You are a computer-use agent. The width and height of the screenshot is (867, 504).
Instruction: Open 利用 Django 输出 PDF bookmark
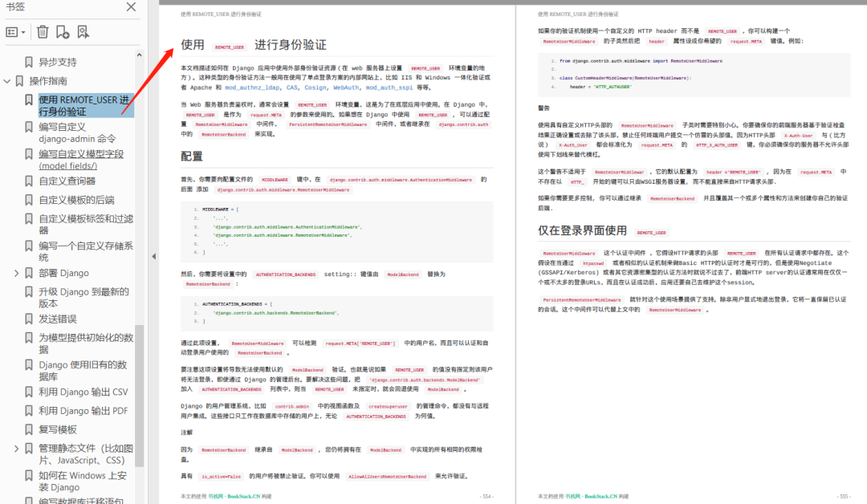[x=83, y=411]
